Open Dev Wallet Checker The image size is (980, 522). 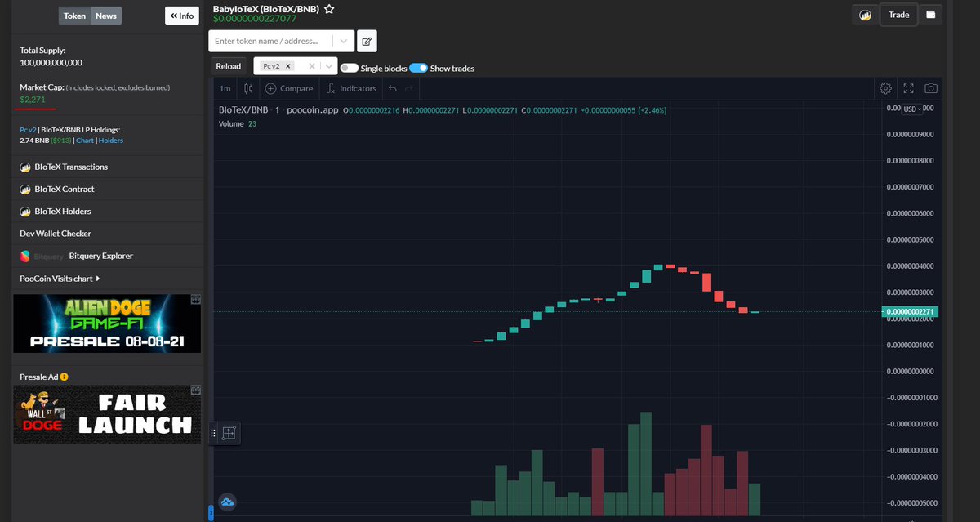point(56,234)
